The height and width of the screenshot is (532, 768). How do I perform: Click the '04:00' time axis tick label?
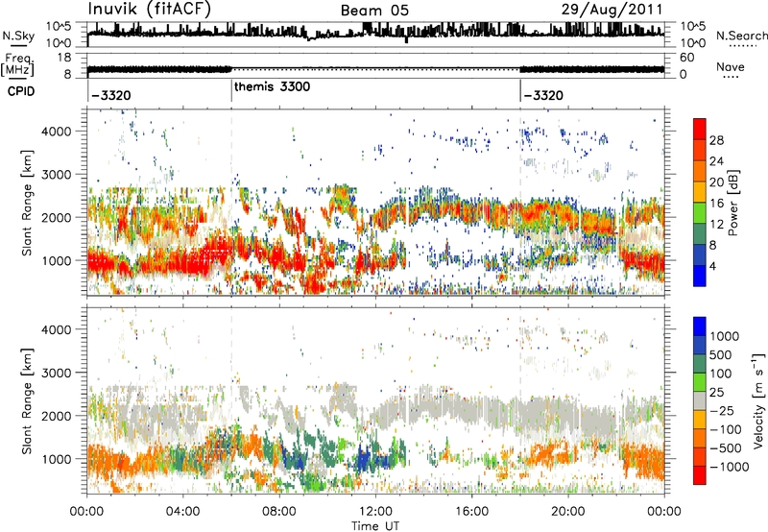coord(183,512)
